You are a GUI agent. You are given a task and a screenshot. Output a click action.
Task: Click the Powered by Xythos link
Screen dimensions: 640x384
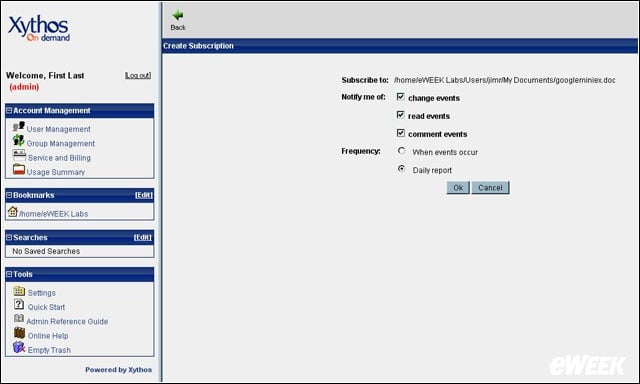coord(118,370)
